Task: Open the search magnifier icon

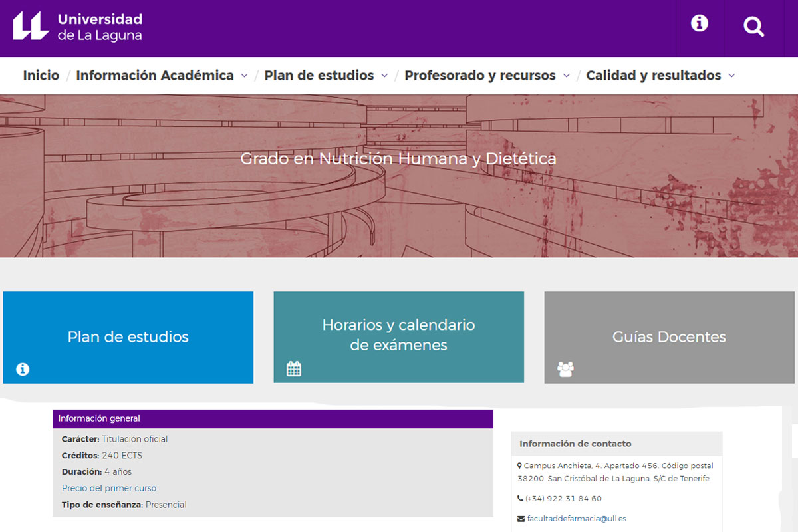Action: (753, 27)
